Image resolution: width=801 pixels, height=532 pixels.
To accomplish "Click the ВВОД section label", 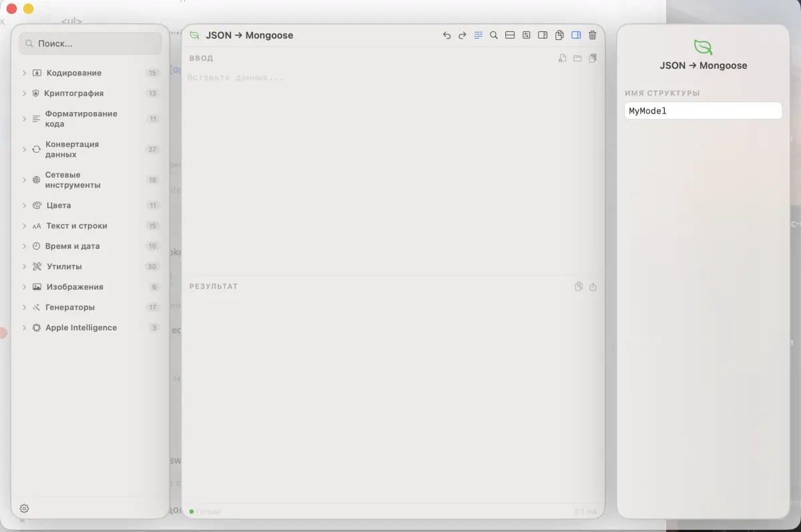I will [201, 58].
